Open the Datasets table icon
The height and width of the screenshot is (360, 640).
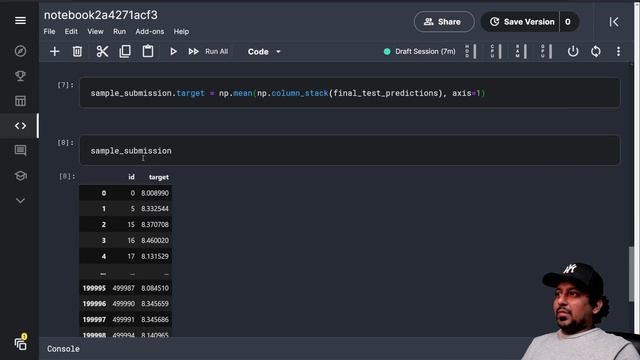20,101
